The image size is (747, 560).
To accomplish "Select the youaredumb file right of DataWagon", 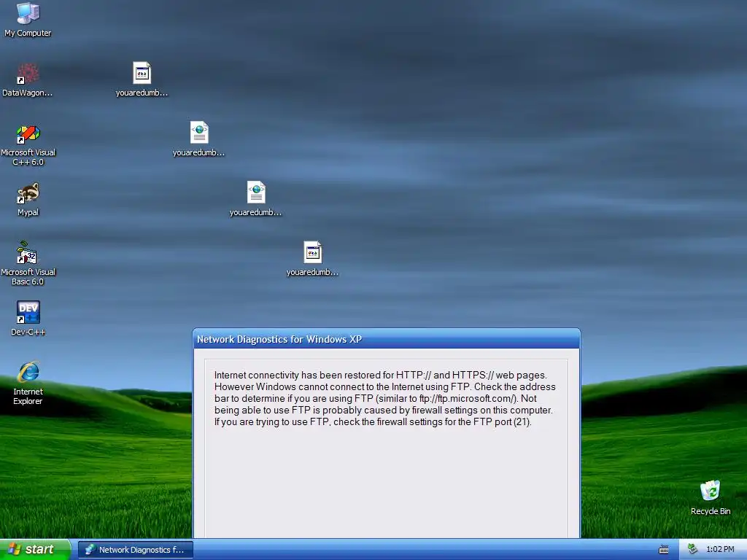I will tap(142, 79).
